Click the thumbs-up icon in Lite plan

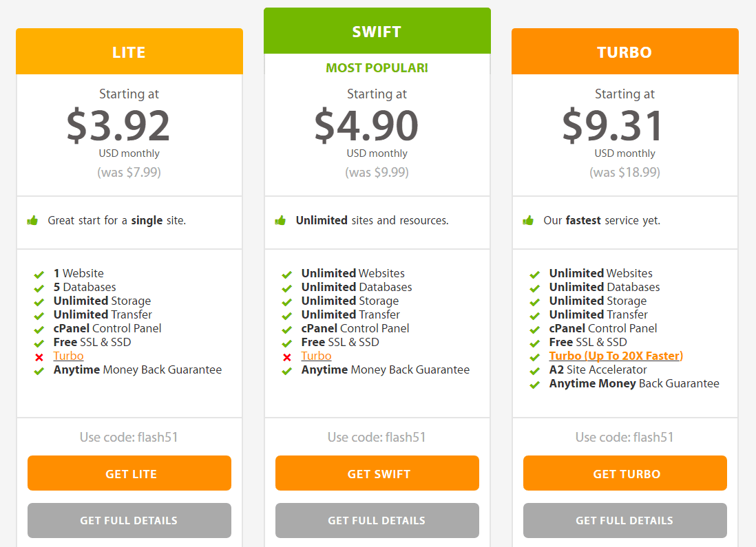32,221
